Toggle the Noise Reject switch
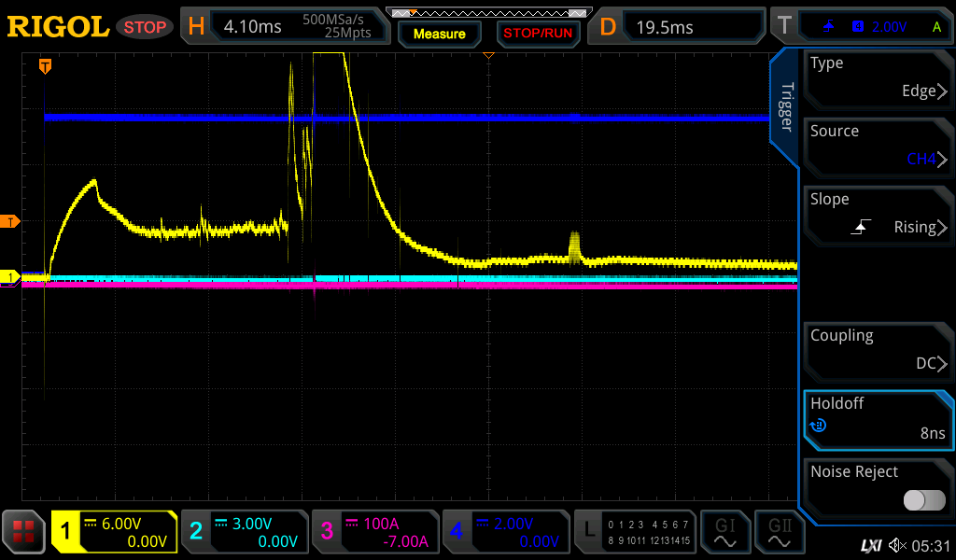The height and width of the screenshot is (560, 956). click(x=924, y=500)
